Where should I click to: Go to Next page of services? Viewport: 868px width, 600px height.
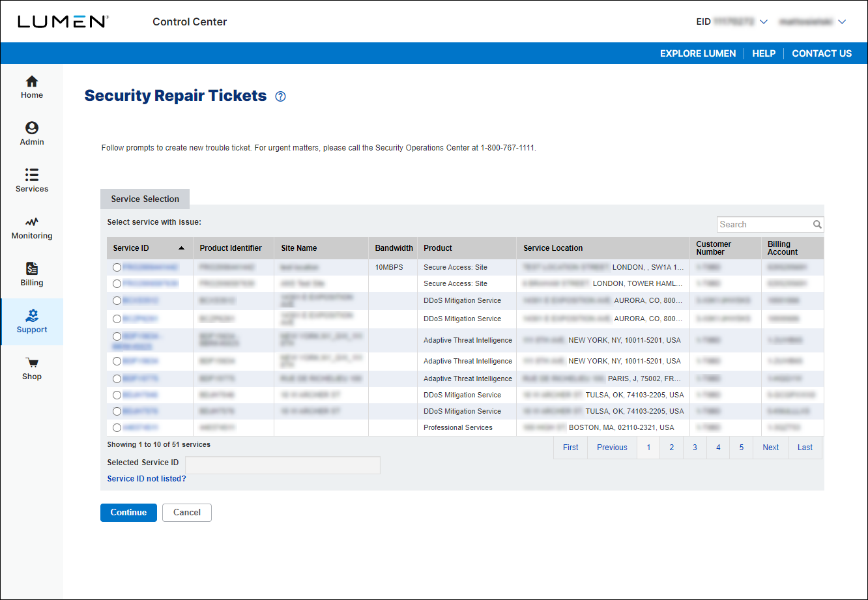tap(771, 448)
